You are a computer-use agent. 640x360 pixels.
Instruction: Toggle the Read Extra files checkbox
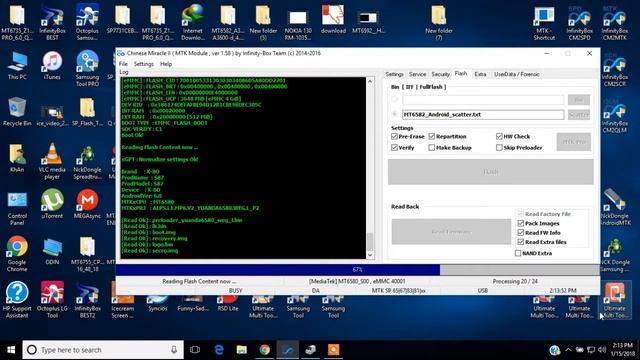(520, 242)
